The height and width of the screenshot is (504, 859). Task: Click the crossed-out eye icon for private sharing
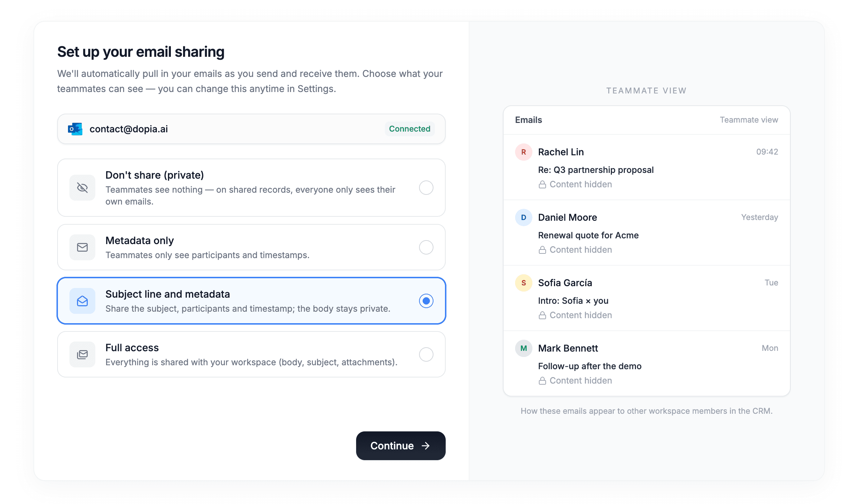click(82, 188)
